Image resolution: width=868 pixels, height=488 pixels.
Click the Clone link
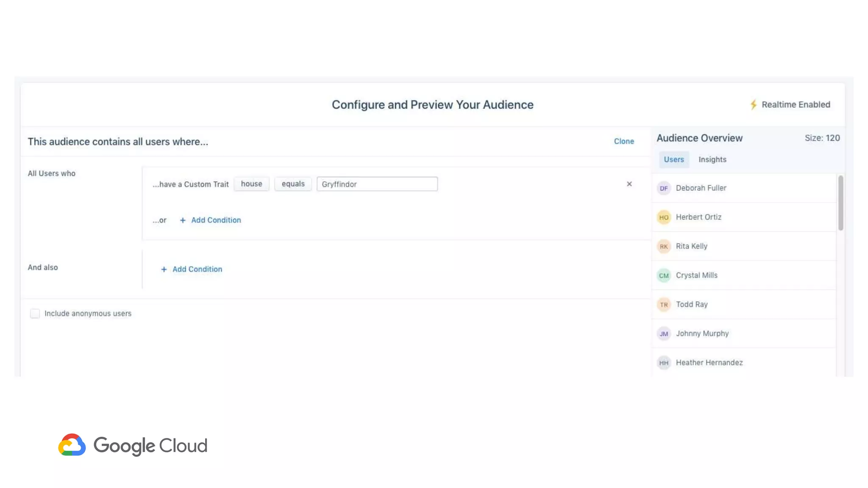(x=624, y=141)
